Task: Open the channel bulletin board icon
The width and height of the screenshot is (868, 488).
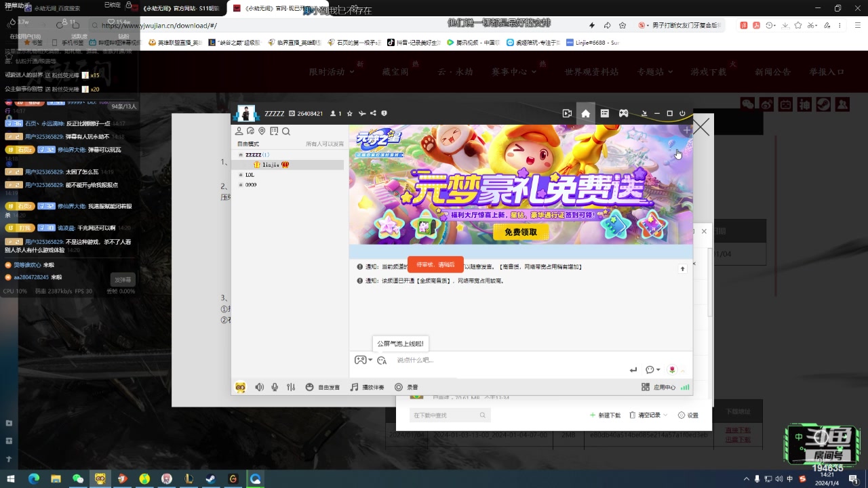Action: point(274,131)
